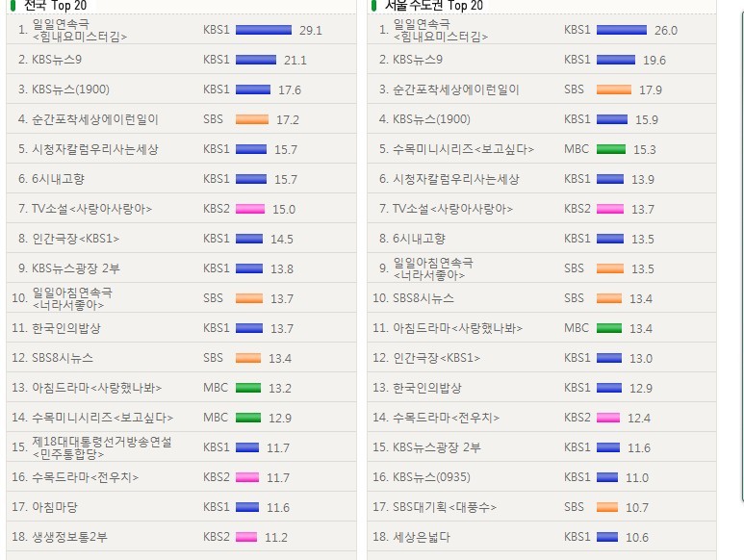Screen dimensions: 744x560
Task: Select '제18대대통령선거방송연설' program row
Action: pyautogui.click(x=101, y=447)
